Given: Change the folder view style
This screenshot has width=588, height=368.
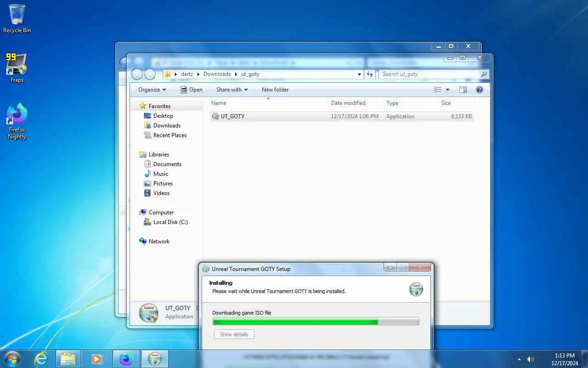Looking at the screenshot, I should (x=438, y=90).
